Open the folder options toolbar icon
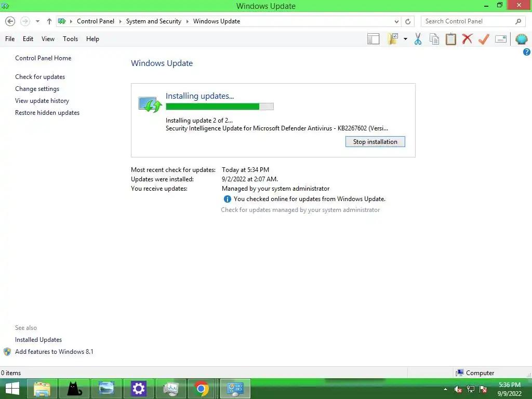532x399 pixels. coord(393,39)
